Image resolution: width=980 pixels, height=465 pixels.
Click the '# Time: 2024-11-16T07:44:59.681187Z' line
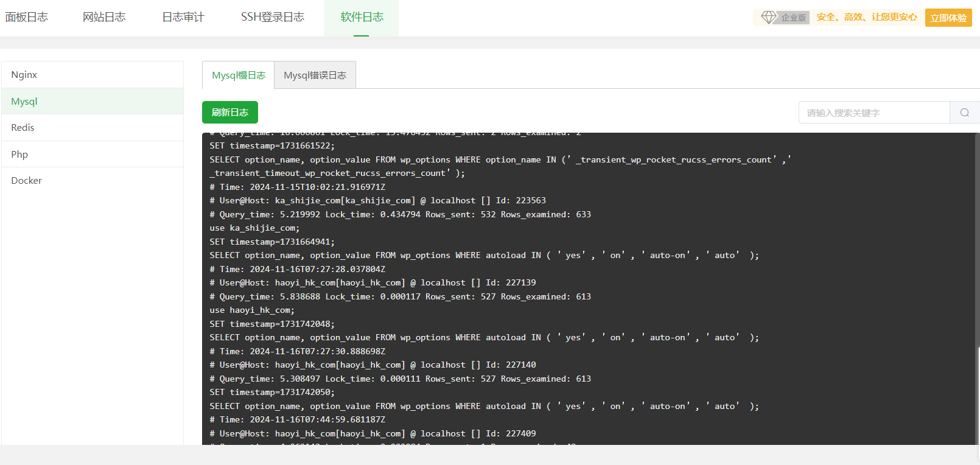point(298,419)
